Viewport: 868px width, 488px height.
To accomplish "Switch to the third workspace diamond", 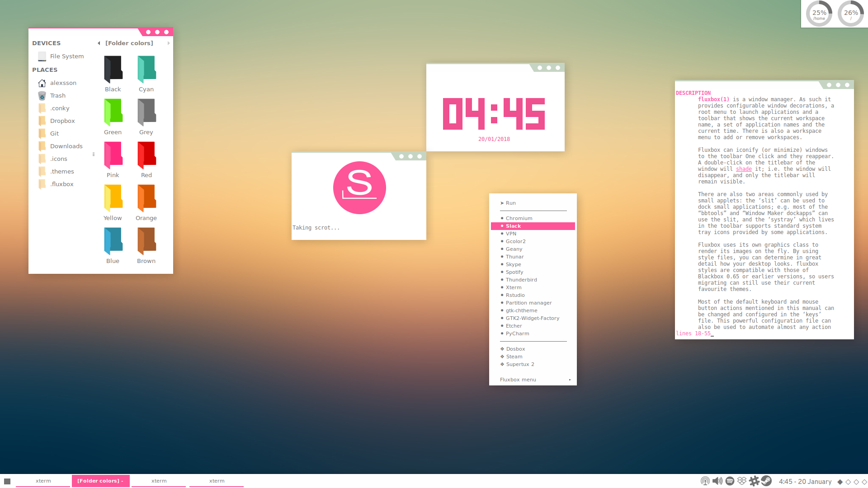I will pyautogui.click(x=856, y=482).
